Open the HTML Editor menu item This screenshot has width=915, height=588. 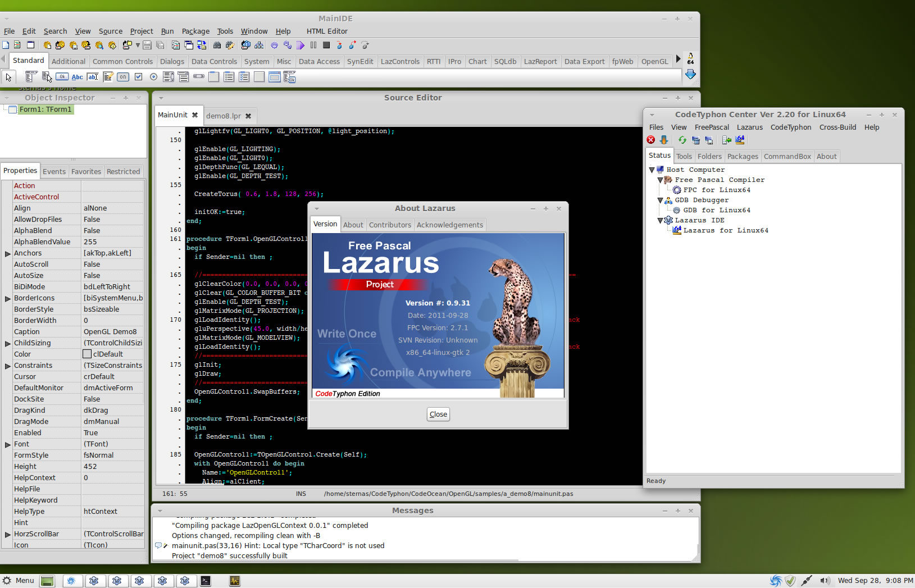(327, 31)
